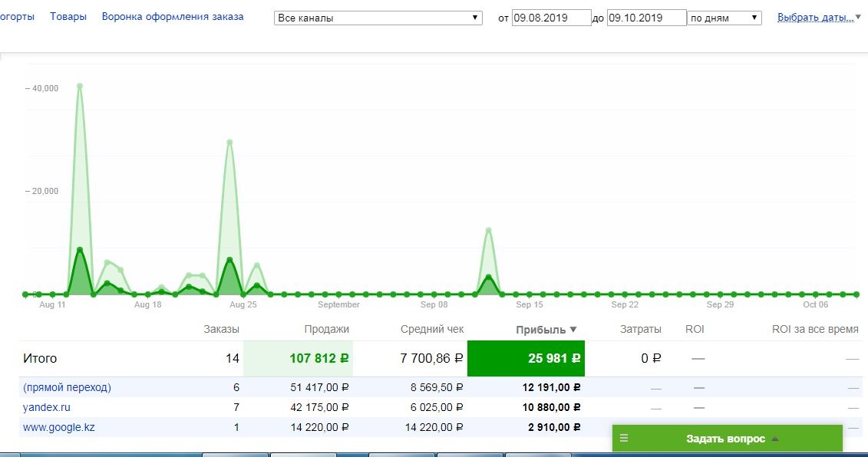Click google.kz profit 2 910,00 ₽
Image resolution: width=868 pixels, height=457 pixels.
554,427
